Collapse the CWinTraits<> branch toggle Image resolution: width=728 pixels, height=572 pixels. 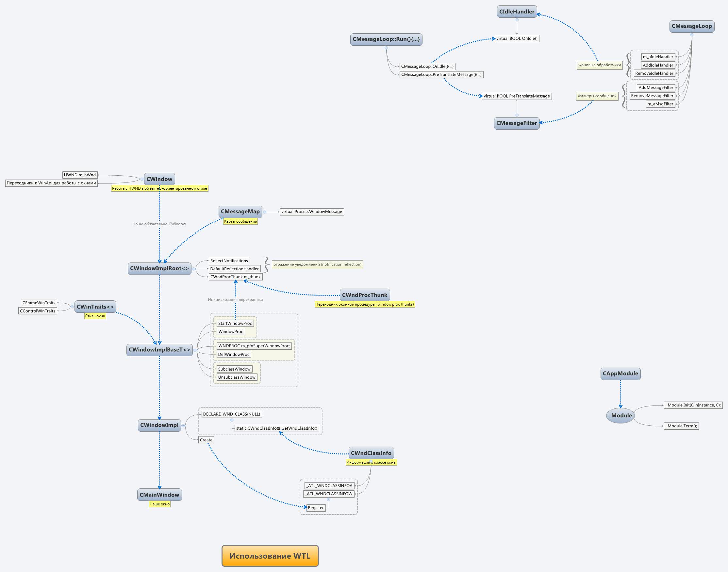73,307
